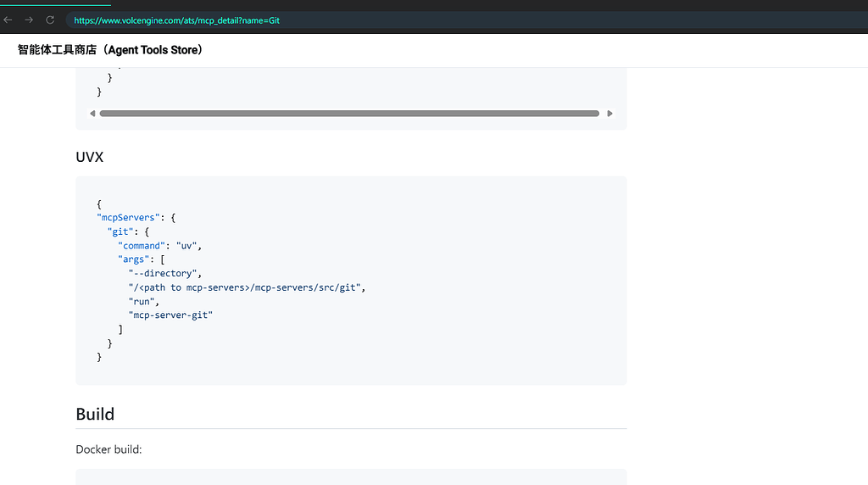The width and height of the screenshot is (868, 485).
Task: Reload the page with the refresh icon
Action: point(50,20)
